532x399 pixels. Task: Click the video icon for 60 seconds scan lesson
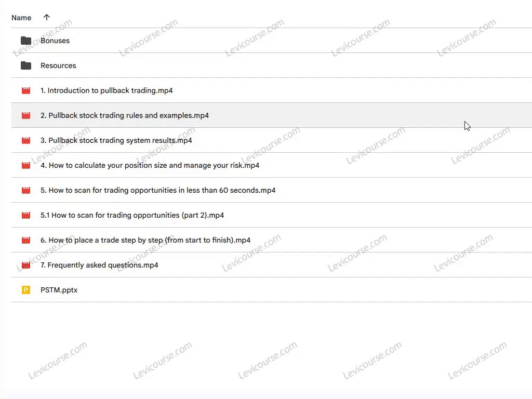[x=26, y=190]
